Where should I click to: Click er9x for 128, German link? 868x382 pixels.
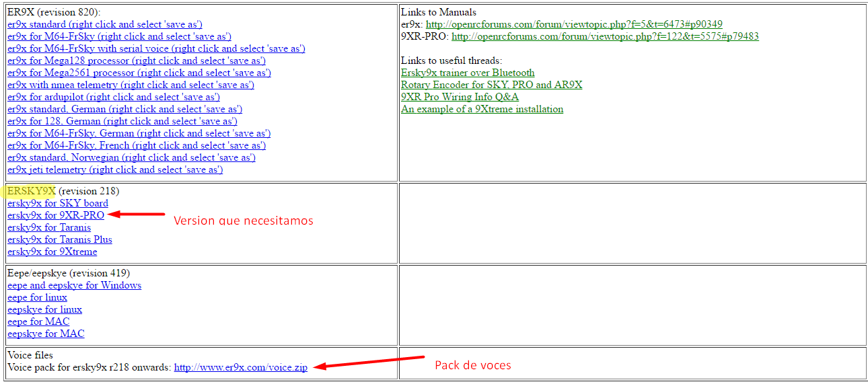pyautogui.click(x=122, y=121)
